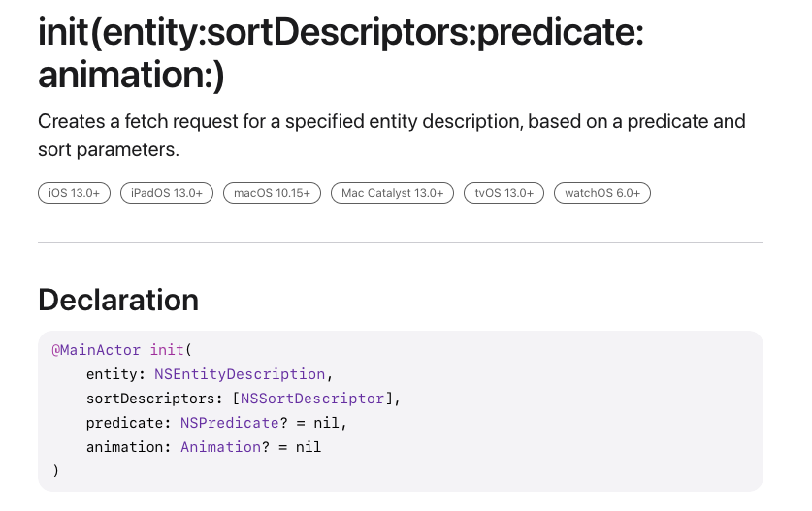The width and height of the screenshot is (812, 511).
Task: Click the 'Creates a fetch request' summary text
Action: [392, 136]
